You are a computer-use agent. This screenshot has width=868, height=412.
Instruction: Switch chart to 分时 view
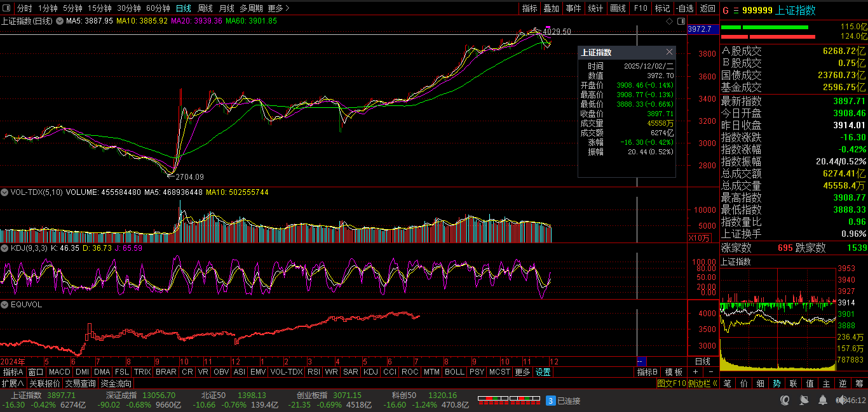click(x=25, y=8)
